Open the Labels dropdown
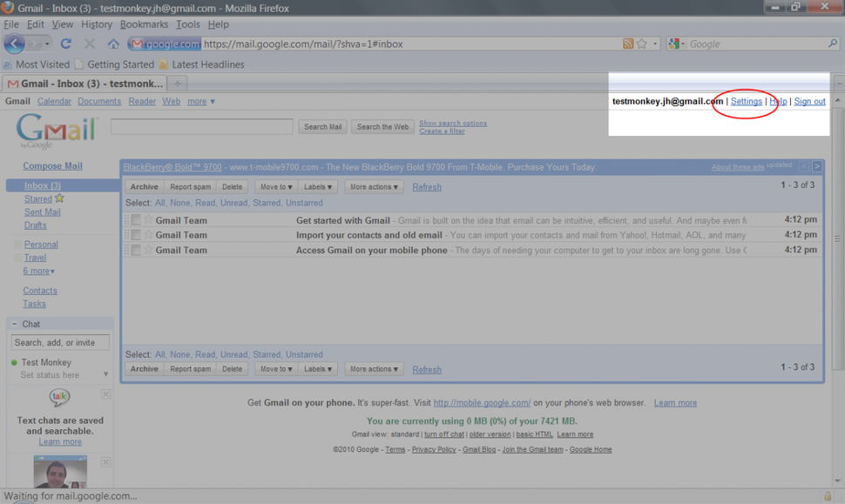The width and height of the screenshot is (845, 504). click(317, 186)
